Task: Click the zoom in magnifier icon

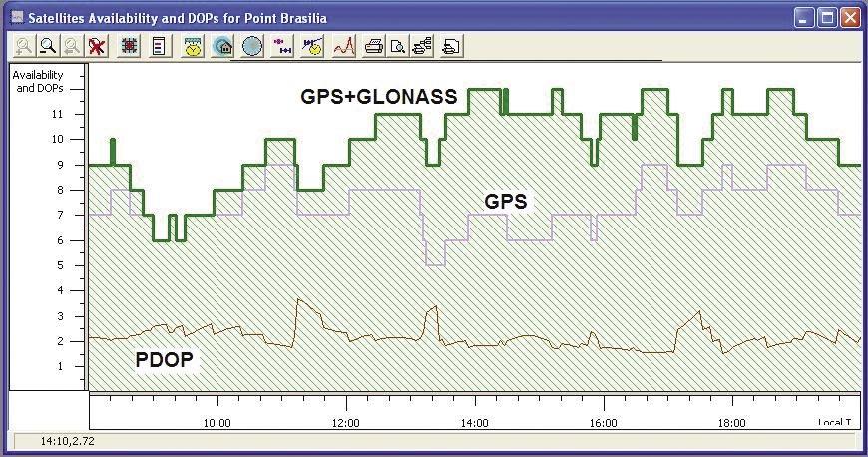Action: coord(24,46)
